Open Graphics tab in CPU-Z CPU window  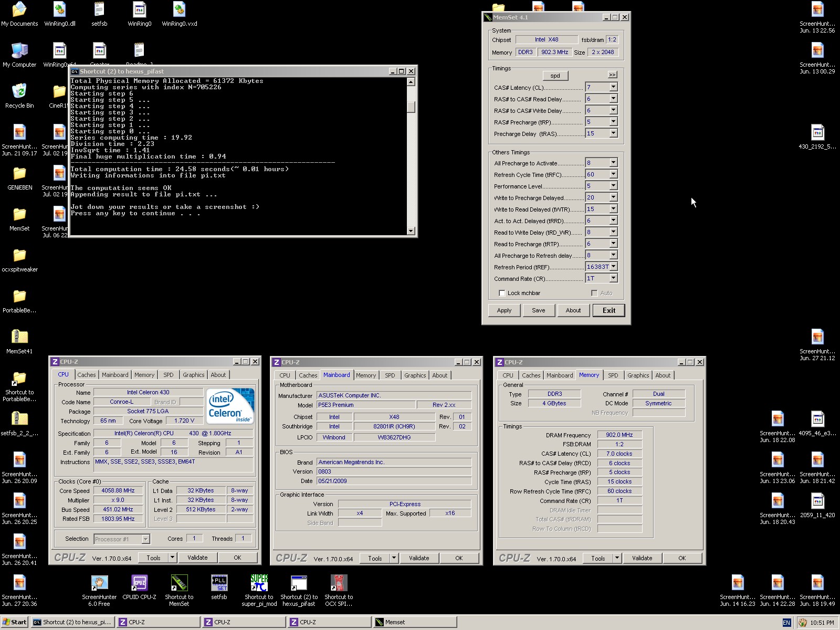coord(194,375)
